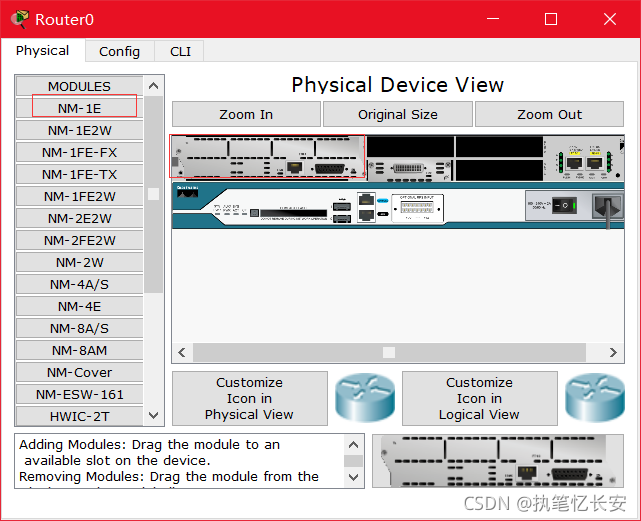The height and width of the screenshot is (521, 641).
Task: Click the router icon beside Physical View customize
Action: click(366, 398)
